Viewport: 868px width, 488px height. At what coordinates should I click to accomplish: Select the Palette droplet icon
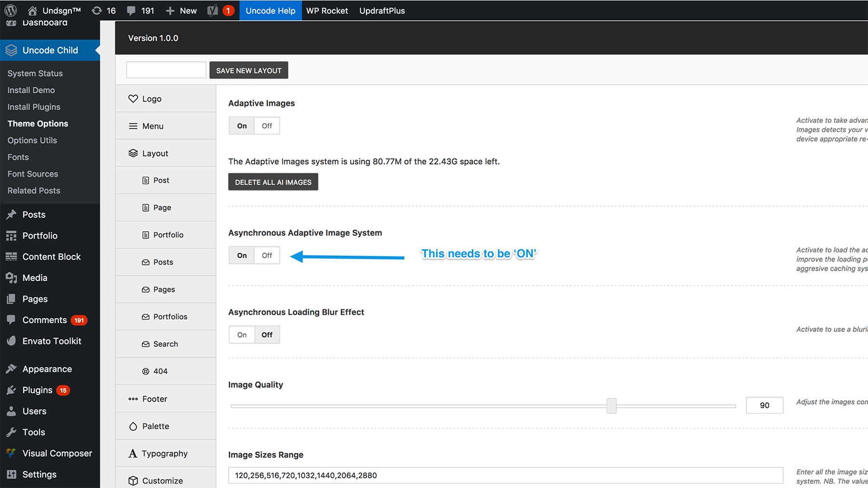133,426
